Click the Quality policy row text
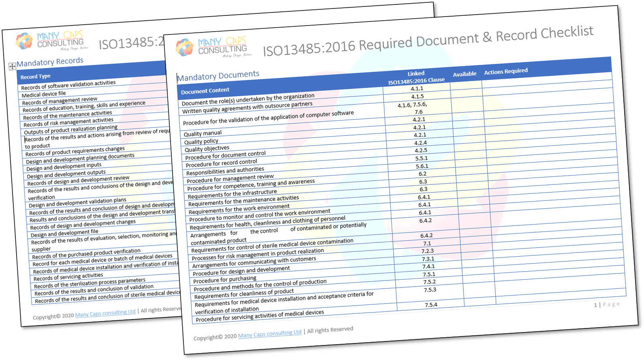Viewport: 644px width, 360px height. tap(201, 141)
